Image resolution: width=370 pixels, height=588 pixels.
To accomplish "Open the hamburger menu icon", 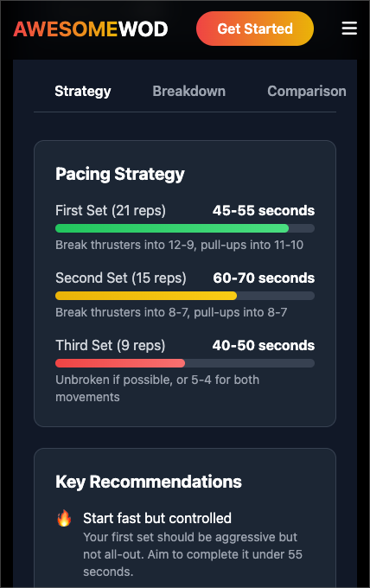I will coord(349,29).
